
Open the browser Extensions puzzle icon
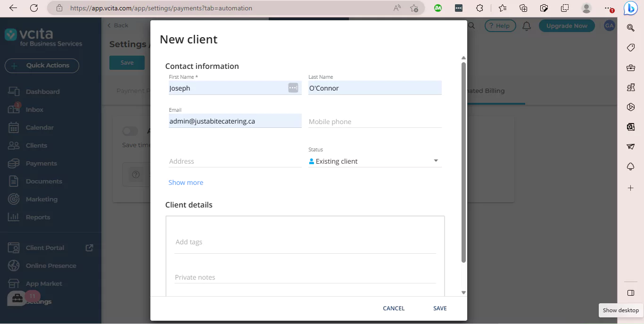[479, 8]
